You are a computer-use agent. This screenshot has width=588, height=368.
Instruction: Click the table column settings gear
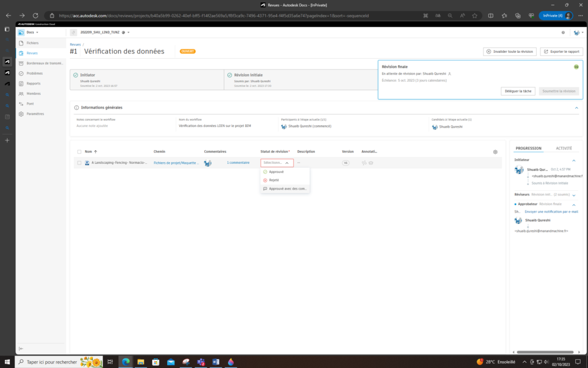495,152
